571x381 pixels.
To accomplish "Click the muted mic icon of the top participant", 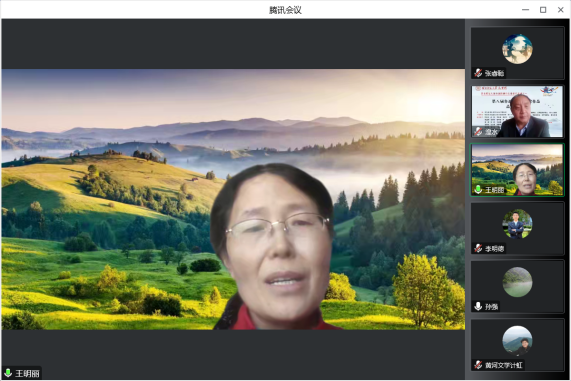I will coord(478,73).
